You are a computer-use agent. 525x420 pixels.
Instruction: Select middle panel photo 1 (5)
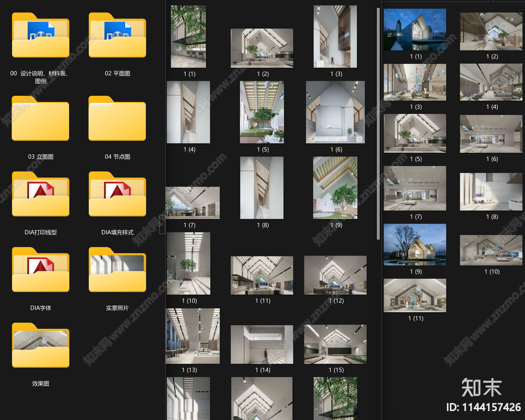[x=262, y=112]
